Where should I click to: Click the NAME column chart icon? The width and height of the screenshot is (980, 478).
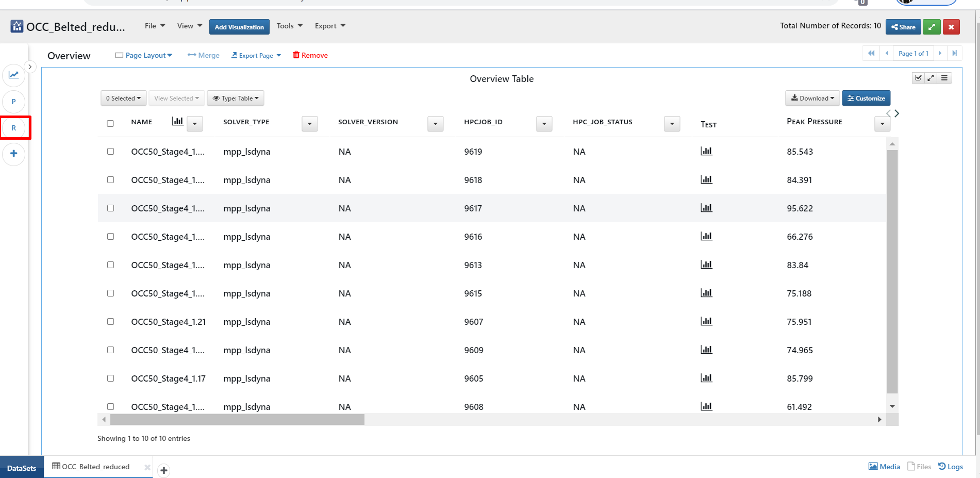pyautogui.click(x=177, y=121)
